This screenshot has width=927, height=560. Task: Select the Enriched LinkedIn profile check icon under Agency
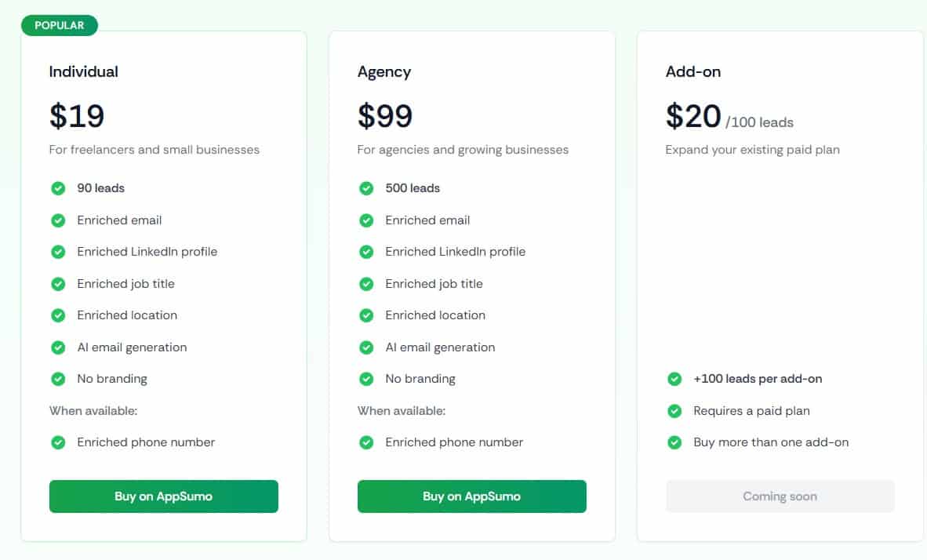[366, 252]
